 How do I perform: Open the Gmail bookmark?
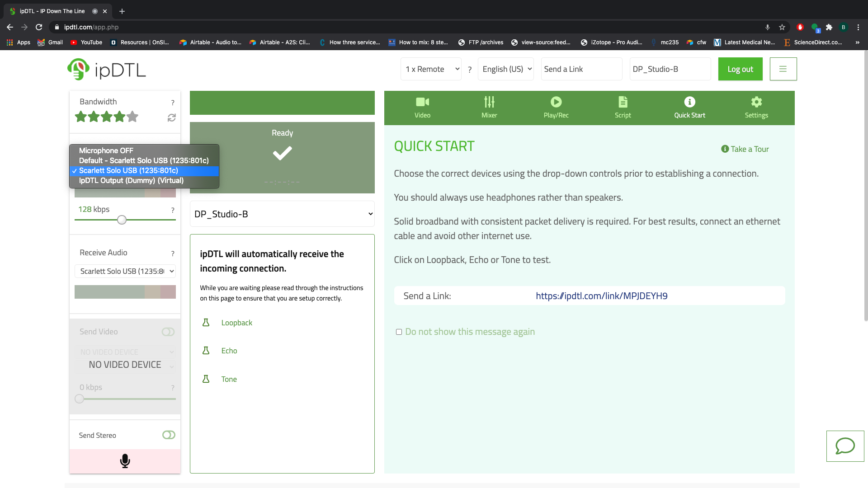click(50, 42)
